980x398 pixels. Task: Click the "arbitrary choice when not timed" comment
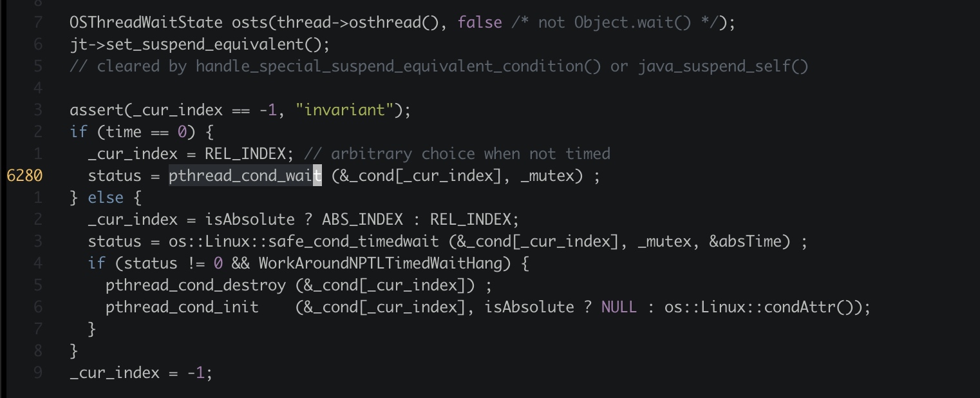tap(457, 154)
